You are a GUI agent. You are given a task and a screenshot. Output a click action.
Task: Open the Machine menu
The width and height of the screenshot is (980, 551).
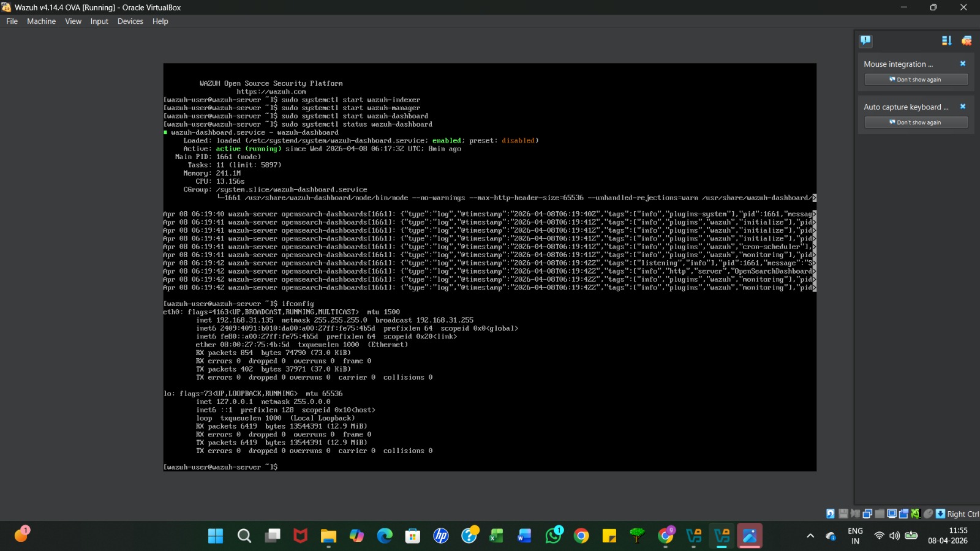click(x=41, y=21)
